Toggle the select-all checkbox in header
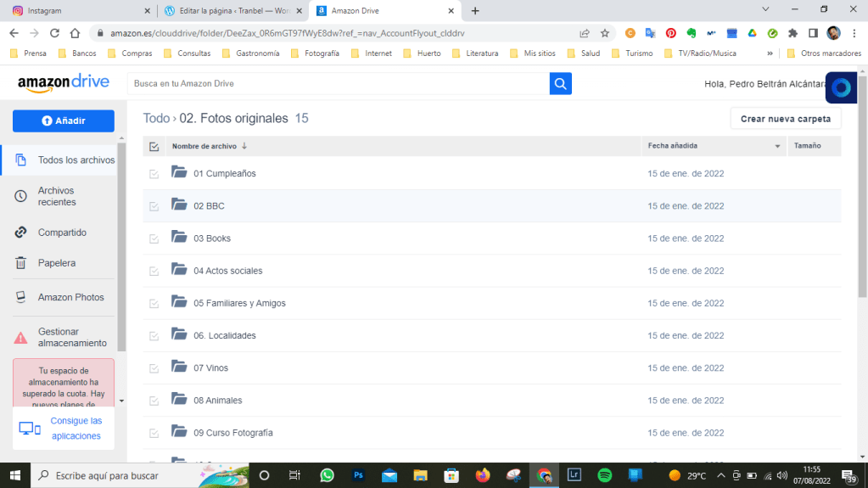The width and height of the screenshot is (868, 488). [154, 146]
